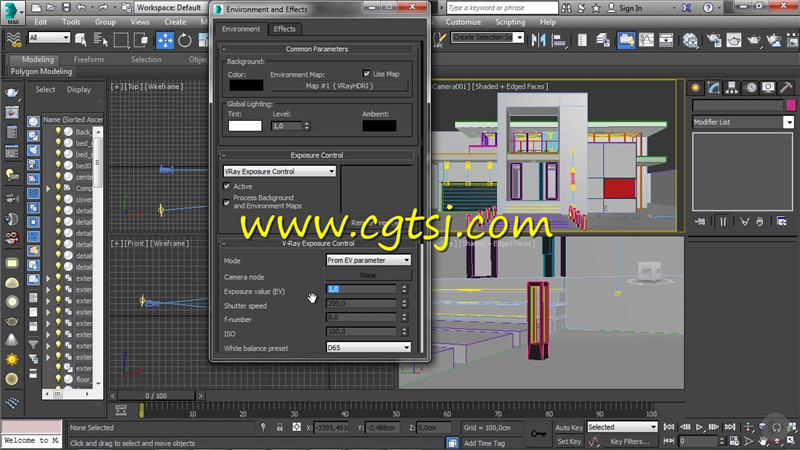This screenshot has height=450, width=800.
Task: Toggle light bulb visibility of Back row
Action: 59,132
